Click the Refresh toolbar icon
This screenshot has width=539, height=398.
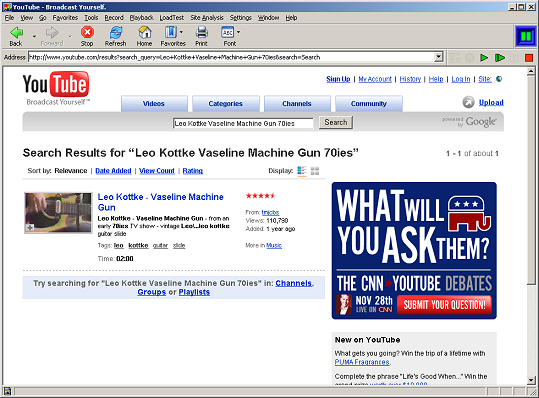(x=116, y=33)
